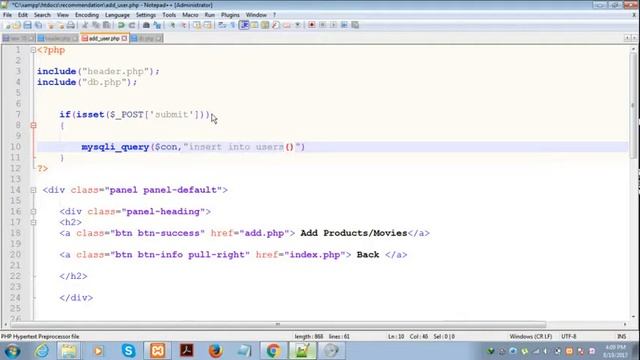Collapse the if block fold marker on line 8

point(33,126)
